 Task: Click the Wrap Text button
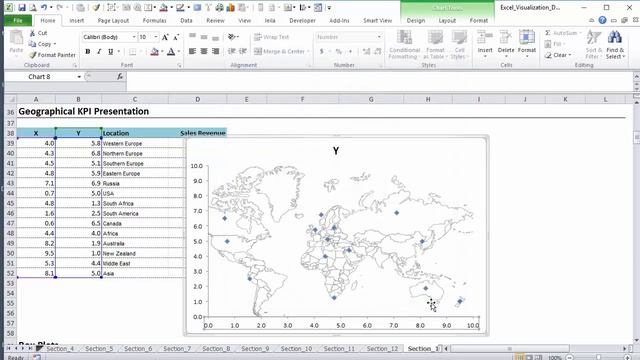click(x=271, y=37)
